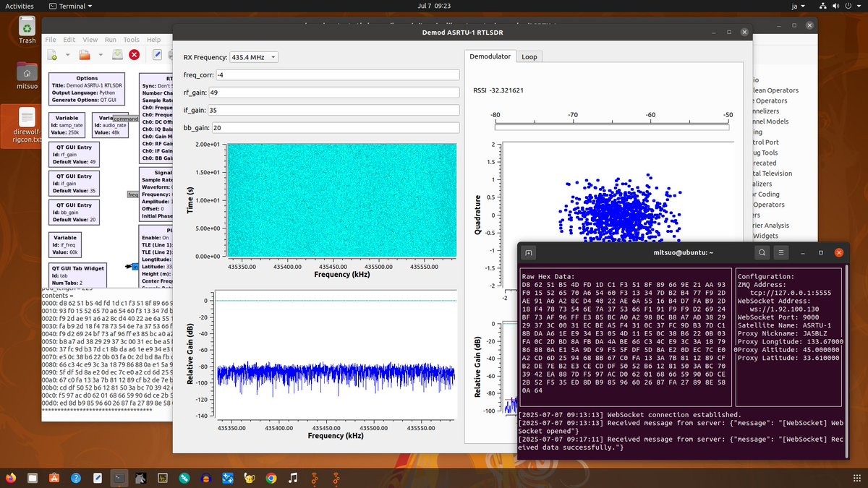Click the New flowgraph icon in GNU Radio
This screenshot has width=868, height=488.
(x=53, y=55)
